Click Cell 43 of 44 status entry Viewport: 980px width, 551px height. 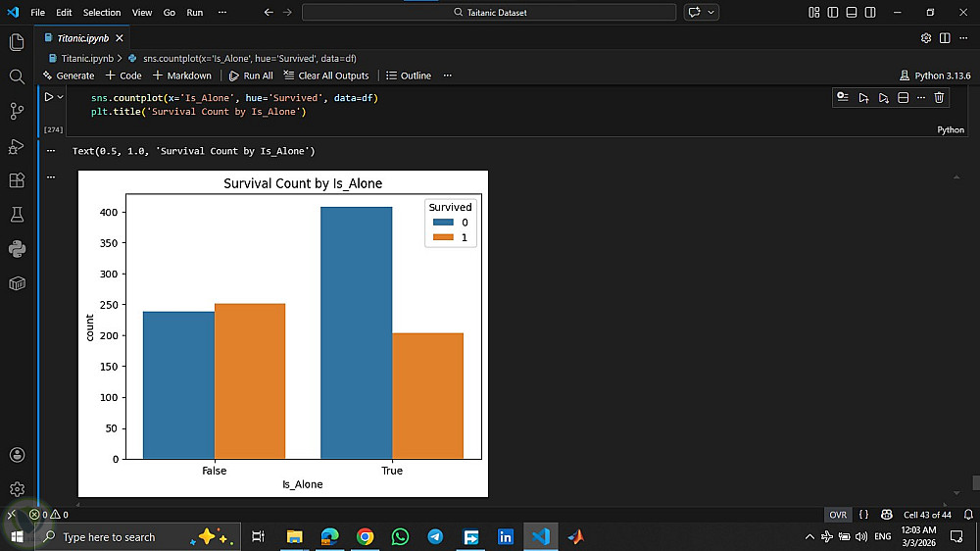(x=927, y=515)
